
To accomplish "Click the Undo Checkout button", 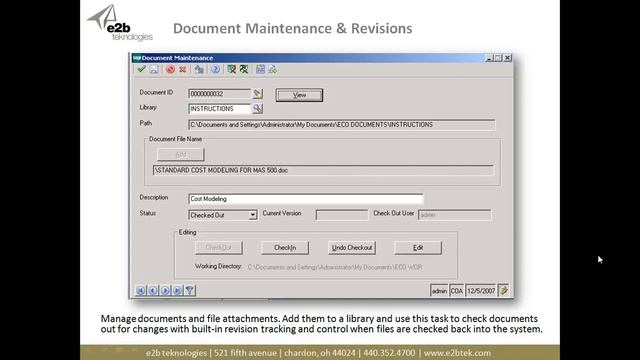I will (351, 248).
